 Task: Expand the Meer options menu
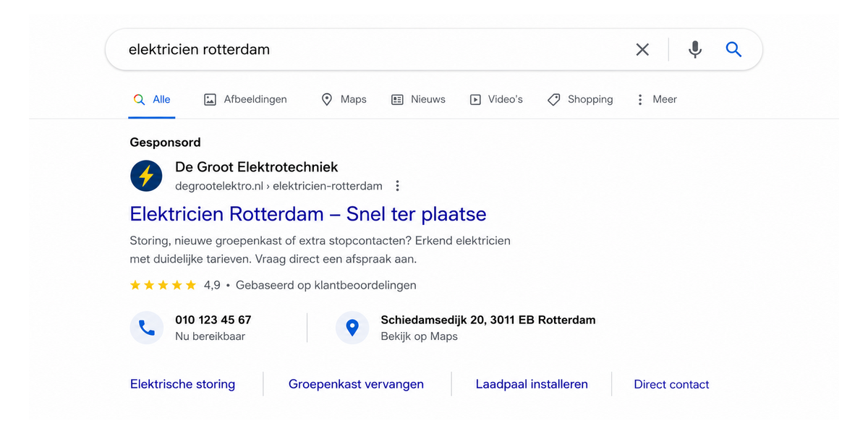656,100
